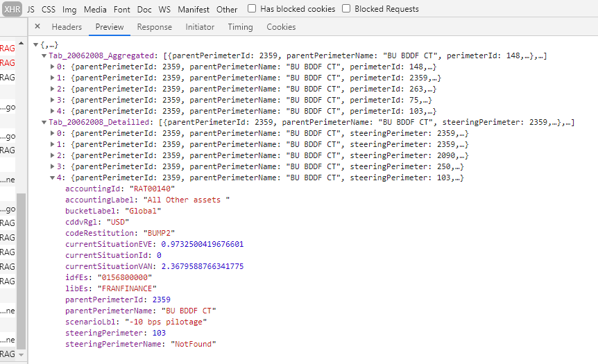Screen dimensions: 598x364
Task: Select expanded parentPerimeterName "BU BDDF CT"
Action: (189, 311)
